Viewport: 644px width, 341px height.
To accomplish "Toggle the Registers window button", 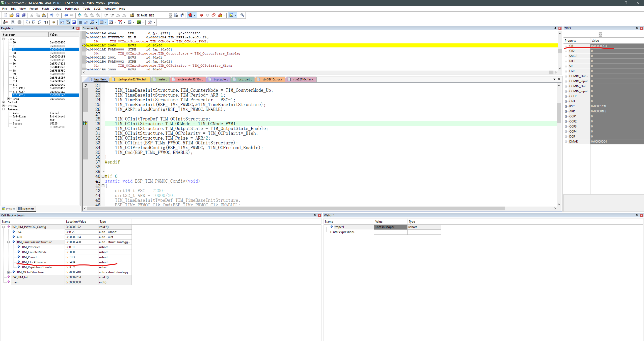I will point(80,22).
